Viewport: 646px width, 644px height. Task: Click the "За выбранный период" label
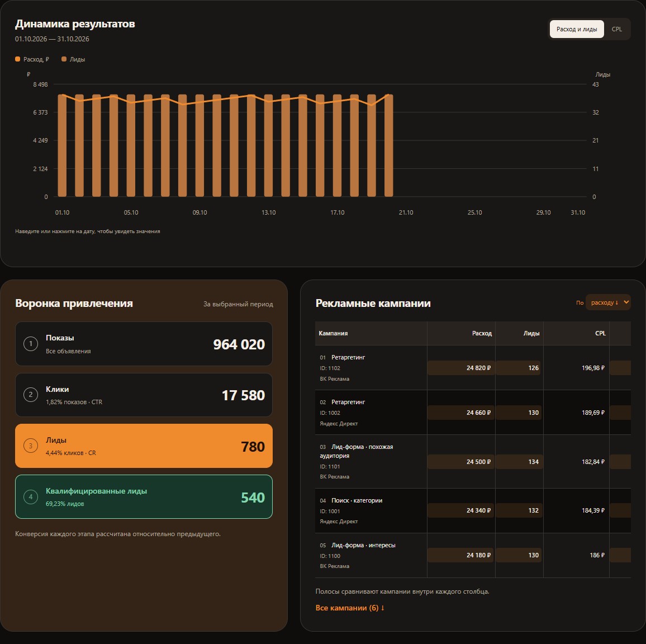click(x=238, y=304)
